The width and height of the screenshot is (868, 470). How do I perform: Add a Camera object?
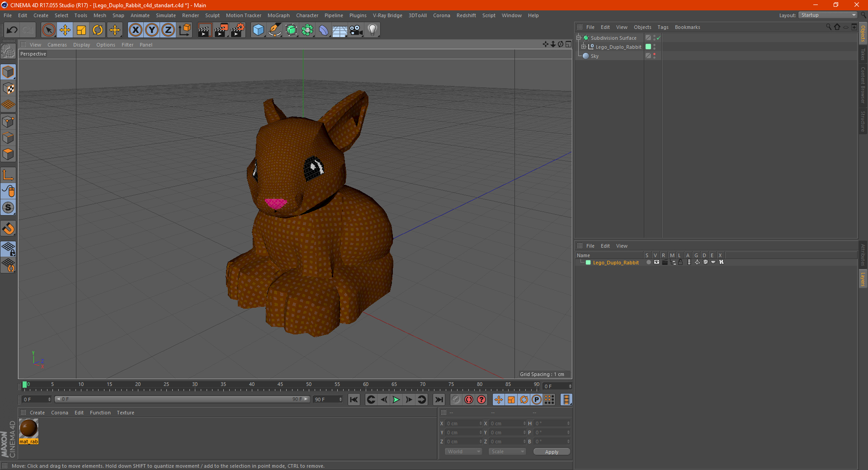point(356,30)
